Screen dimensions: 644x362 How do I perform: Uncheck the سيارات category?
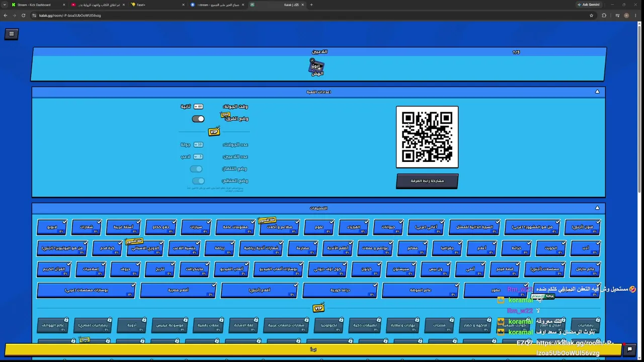point(196,227)
